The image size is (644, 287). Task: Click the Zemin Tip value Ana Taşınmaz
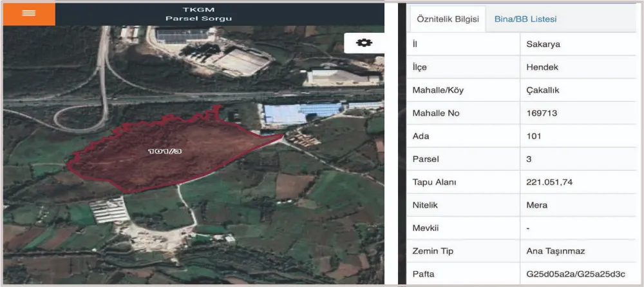(554, 251)
